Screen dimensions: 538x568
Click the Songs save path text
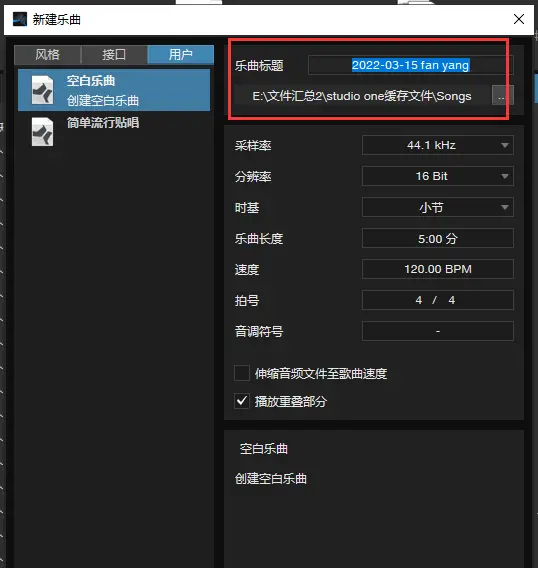coord(362,96)
